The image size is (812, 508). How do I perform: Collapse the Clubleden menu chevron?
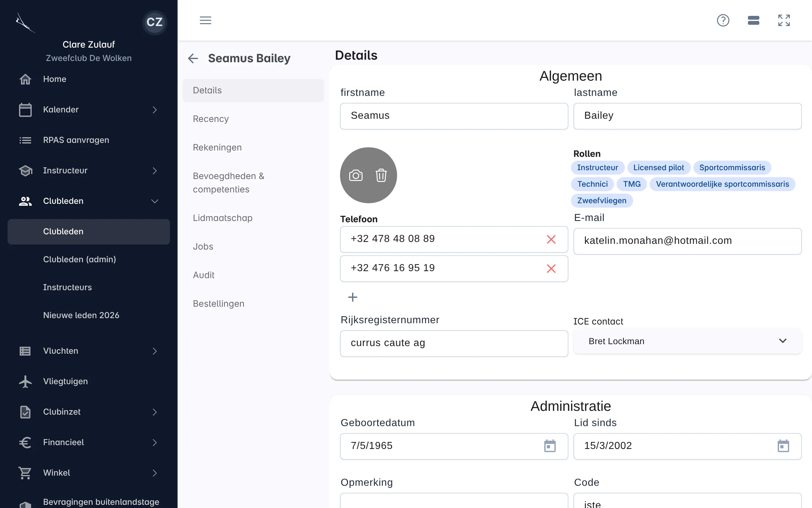coord(154,201)
